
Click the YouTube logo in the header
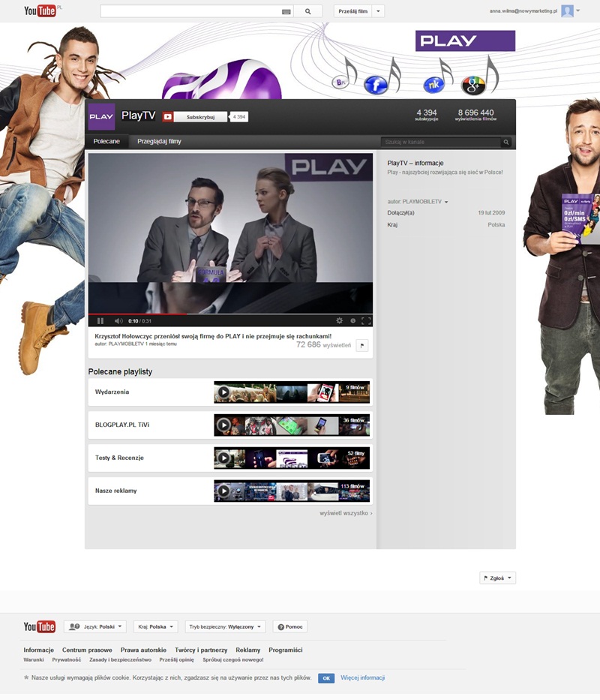click(x=40, y=11)
